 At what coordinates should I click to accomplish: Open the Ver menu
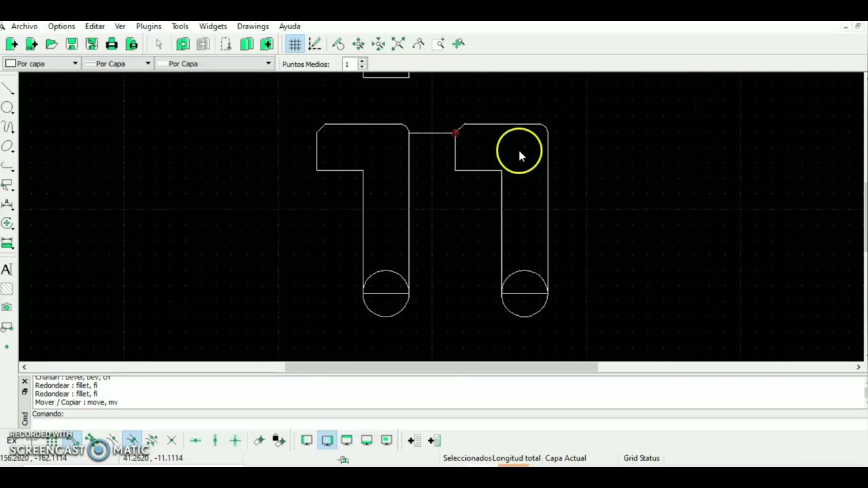pos(120,26)
